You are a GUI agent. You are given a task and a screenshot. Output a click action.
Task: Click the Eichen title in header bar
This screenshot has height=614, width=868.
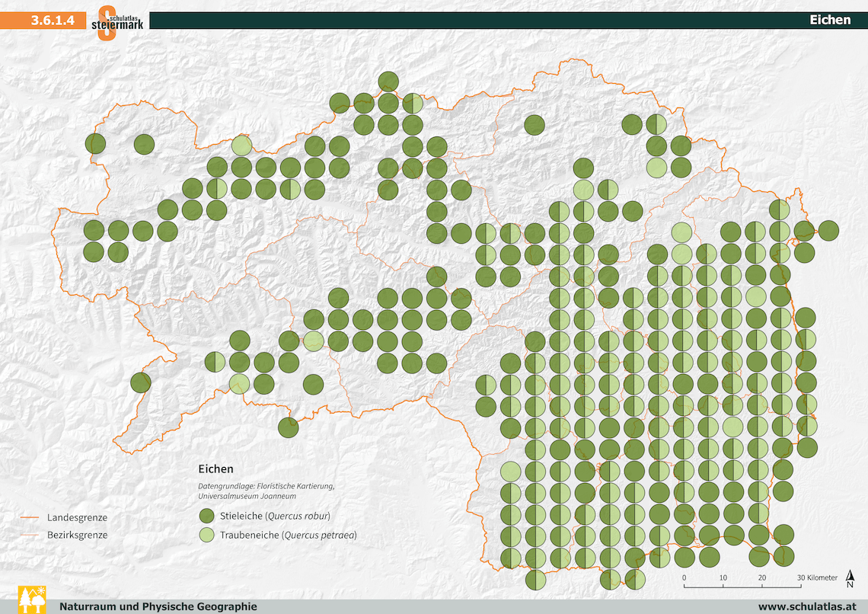(x=829, y=20)
